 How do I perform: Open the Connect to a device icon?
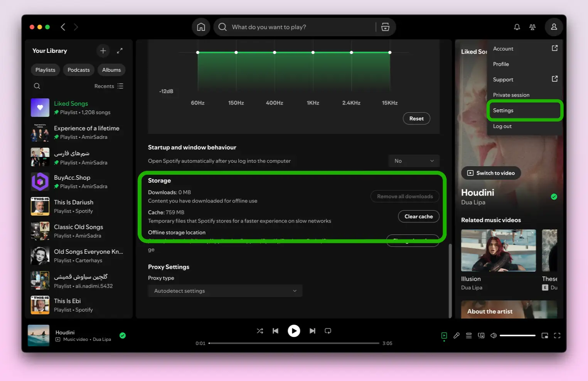[x=481, y=335]
